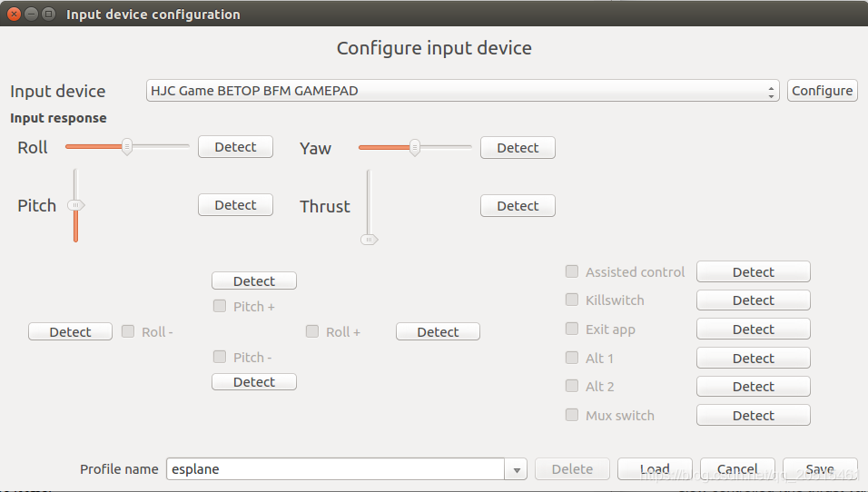Toggle the Roll - checkbox
This screenshot has height=492, width=868.
pyautogui.click(x=128, y=331)
